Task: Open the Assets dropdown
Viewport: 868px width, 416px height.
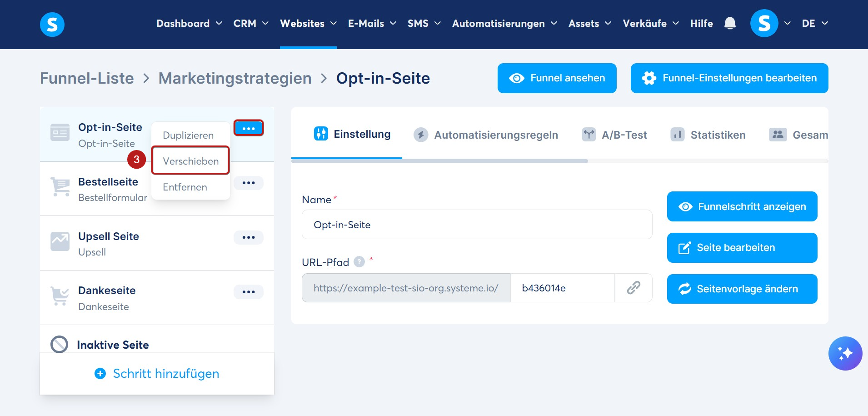Action: pos(590,23)
